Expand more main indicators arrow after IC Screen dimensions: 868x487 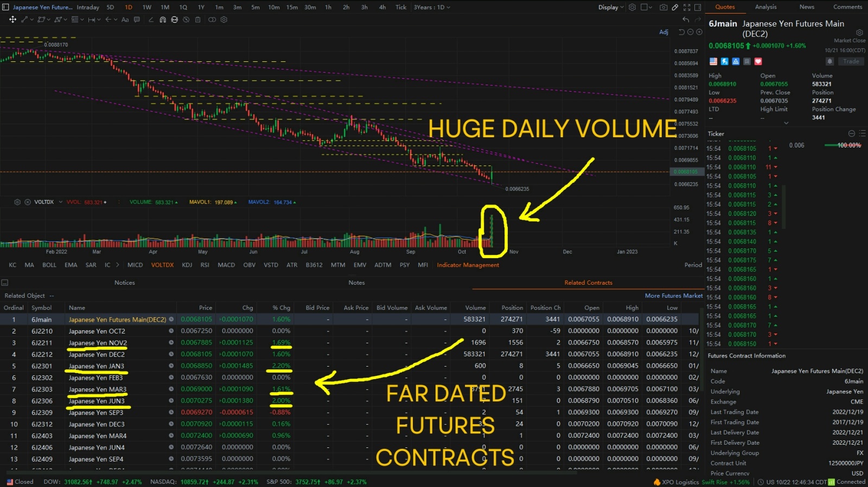[x=117, y=265]
